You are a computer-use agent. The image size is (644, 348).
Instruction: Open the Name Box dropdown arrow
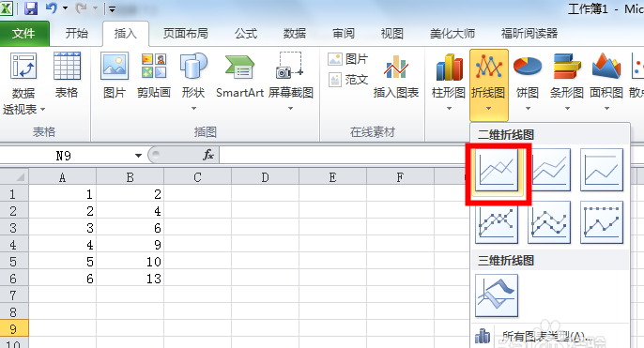[138, 156]
